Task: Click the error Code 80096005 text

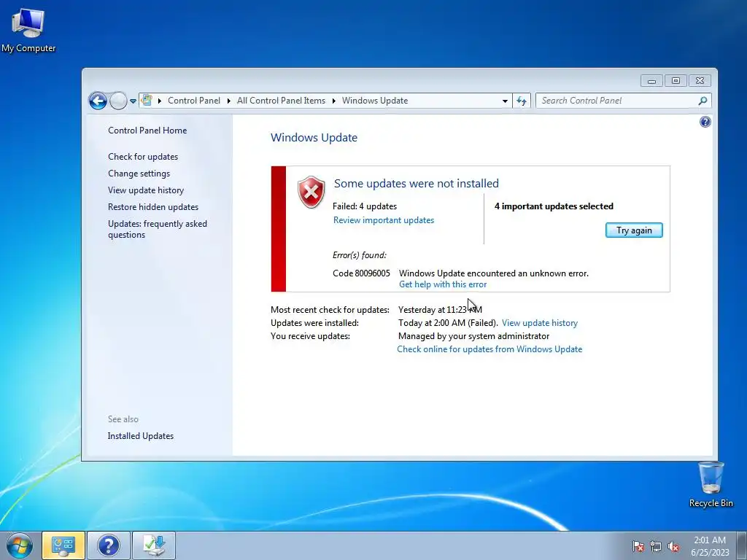Action: click(x=361, y=273)
